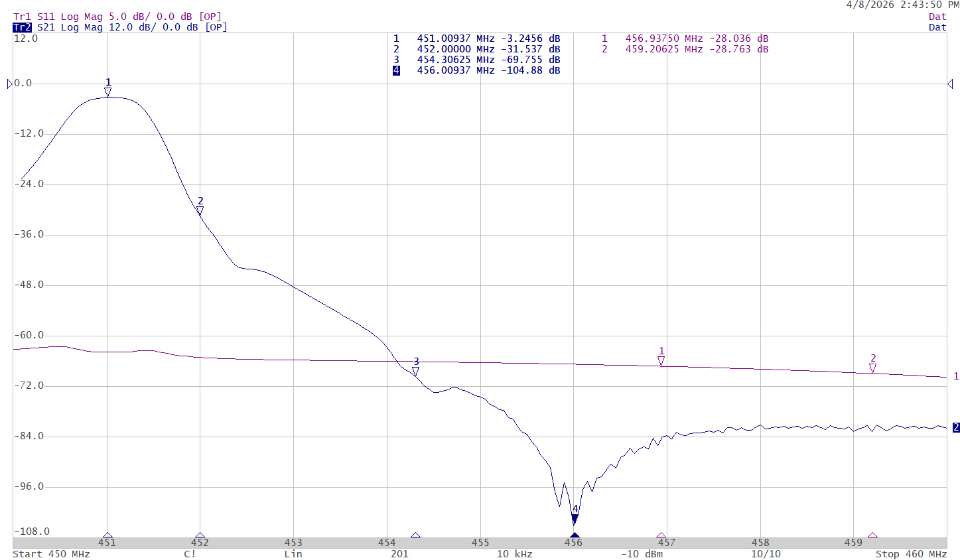This screenshot has width=960, height=560.
Task: Activate the Tr1 S11 trace label
Action: 117,17
